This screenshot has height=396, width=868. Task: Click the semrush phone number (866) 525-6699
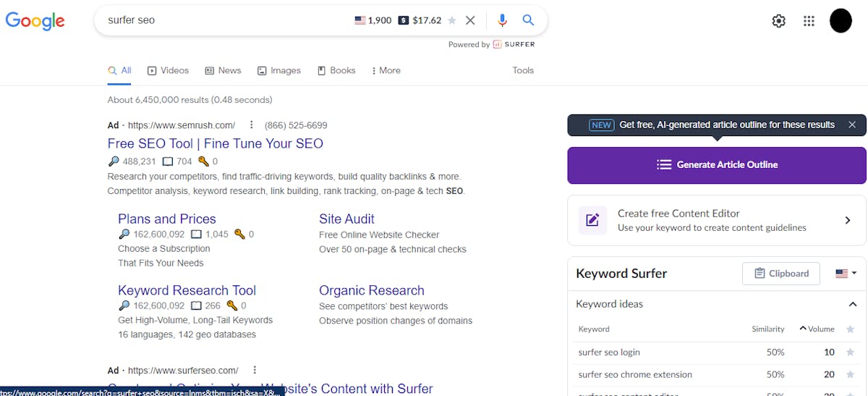[296, 125]
